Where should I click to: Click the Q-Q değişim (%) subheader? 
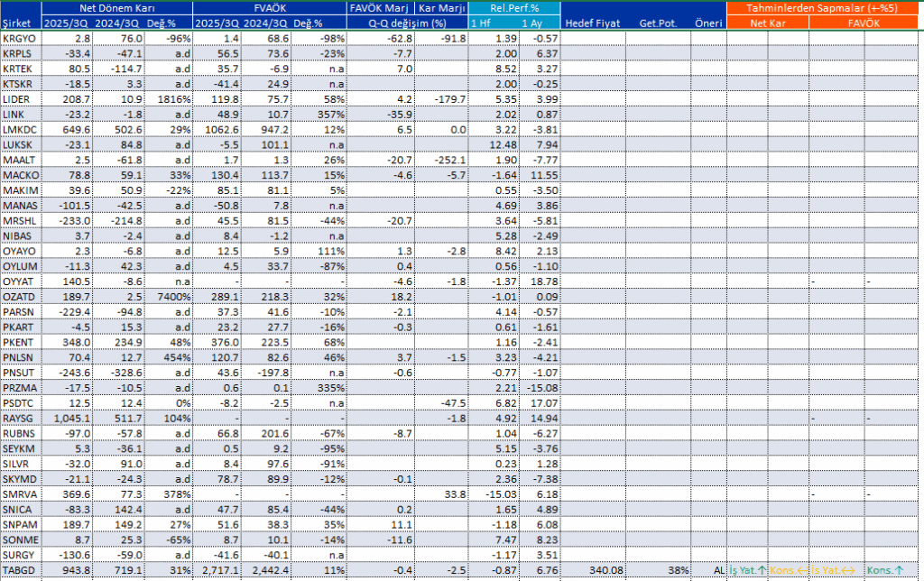tap(407, 23)
